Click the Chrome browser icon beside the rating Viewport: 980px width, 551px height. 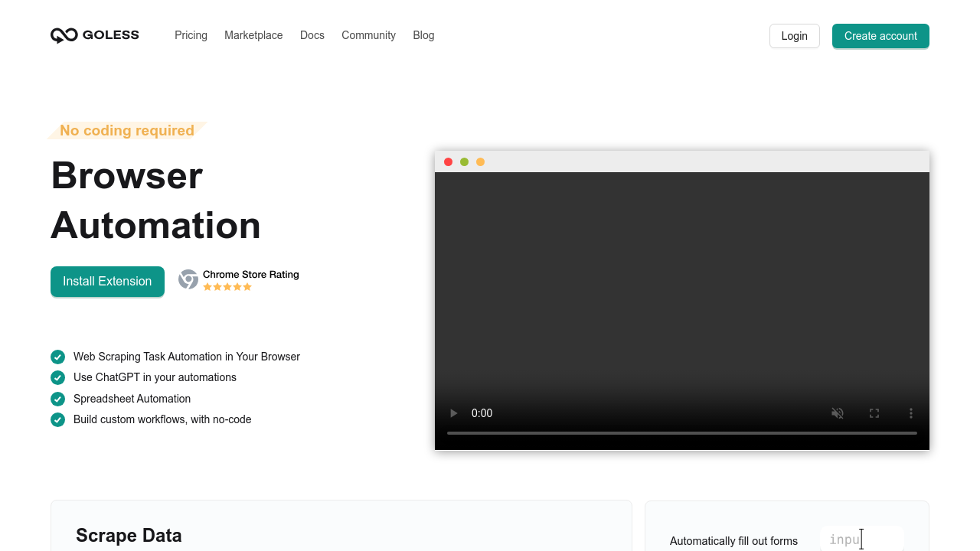pyautogui.click(x=188, y=279)
